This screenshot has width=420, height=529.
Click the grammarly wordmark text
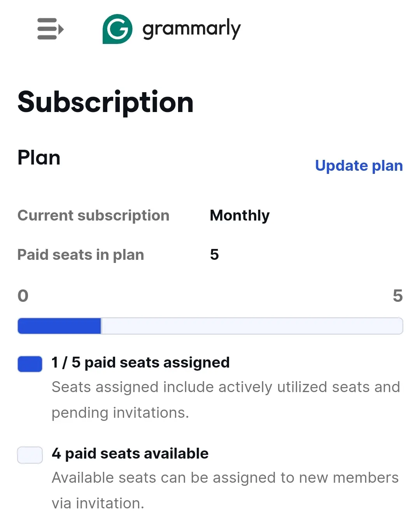[191, 29]
